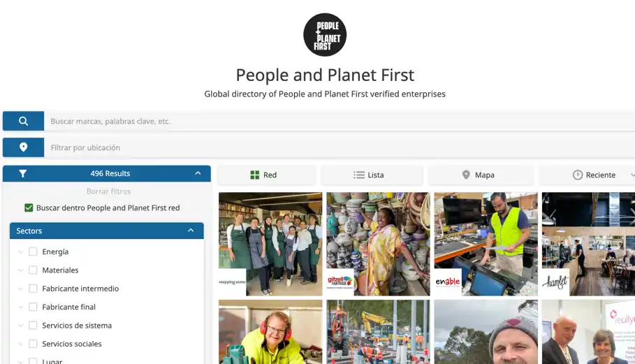Click the location pin filter icon

(x=24, y=147)
